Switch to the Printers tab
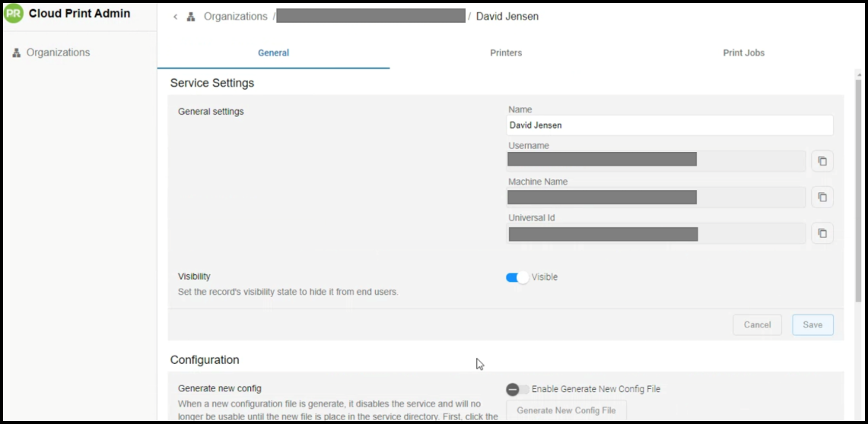The image size is (868, 424). [506, 53]
